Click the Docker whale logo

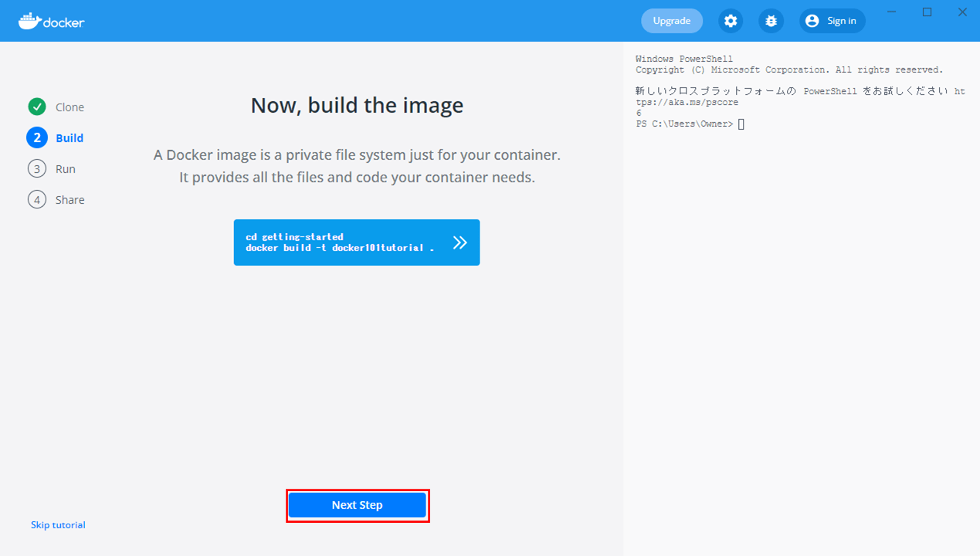tap(51, 21)
